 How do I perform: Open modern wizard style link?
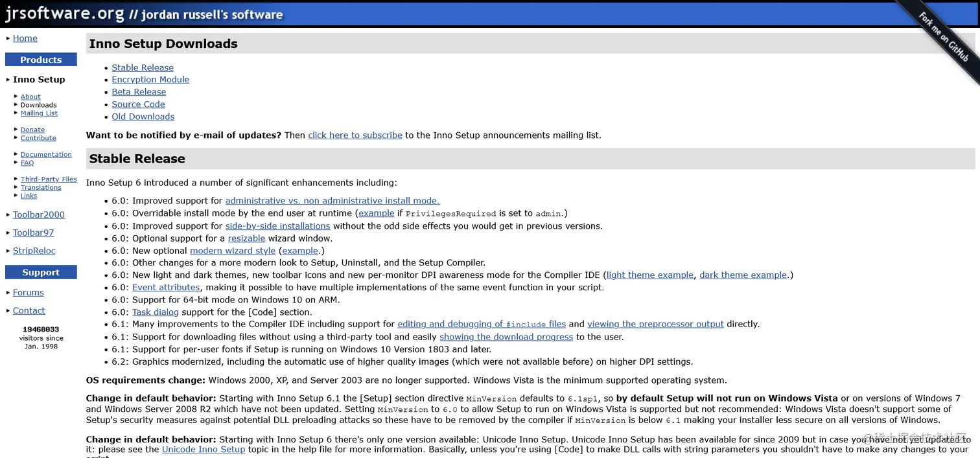pos(233,251)
